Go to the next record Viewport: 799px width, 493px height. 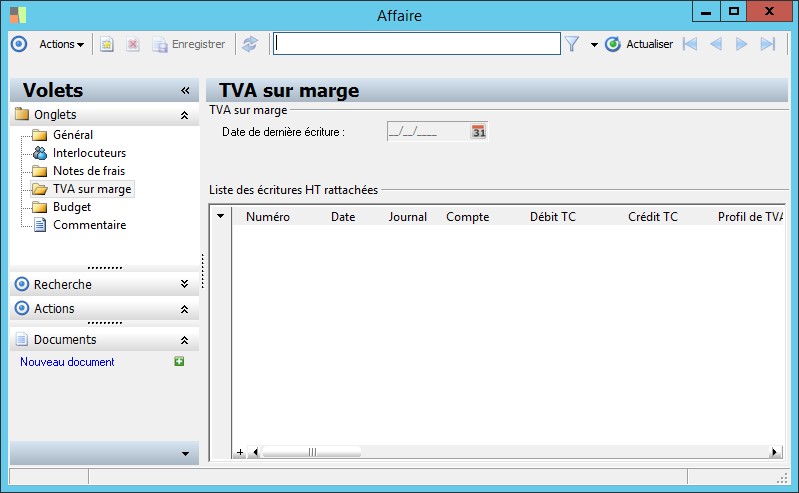click(x=741, y=44)
